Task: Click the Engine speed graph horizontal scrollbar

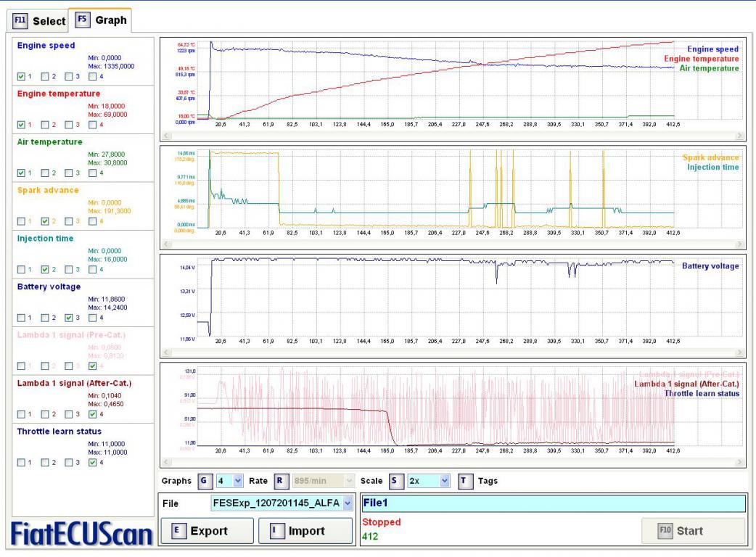Action: [452, 136]
